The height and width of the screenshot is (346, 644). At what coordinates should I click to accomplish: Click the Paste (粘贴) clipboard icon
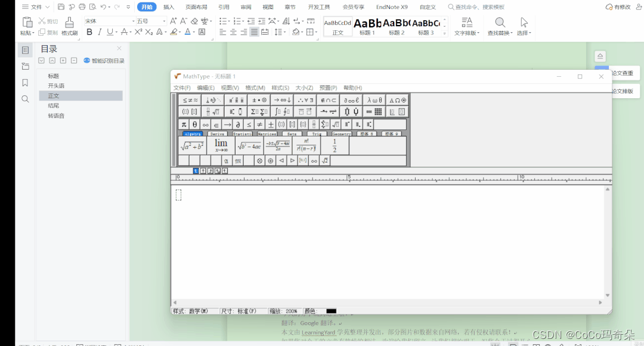coord(27,22)
